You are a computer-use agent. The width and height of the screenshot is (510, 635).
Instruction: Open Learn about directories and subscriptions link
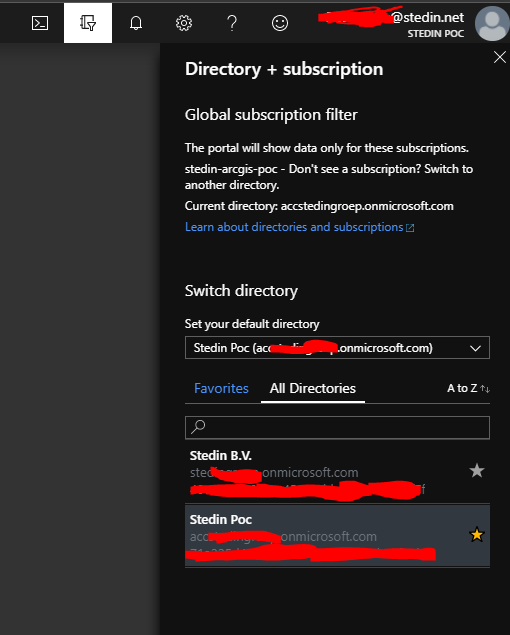(299, 227)
